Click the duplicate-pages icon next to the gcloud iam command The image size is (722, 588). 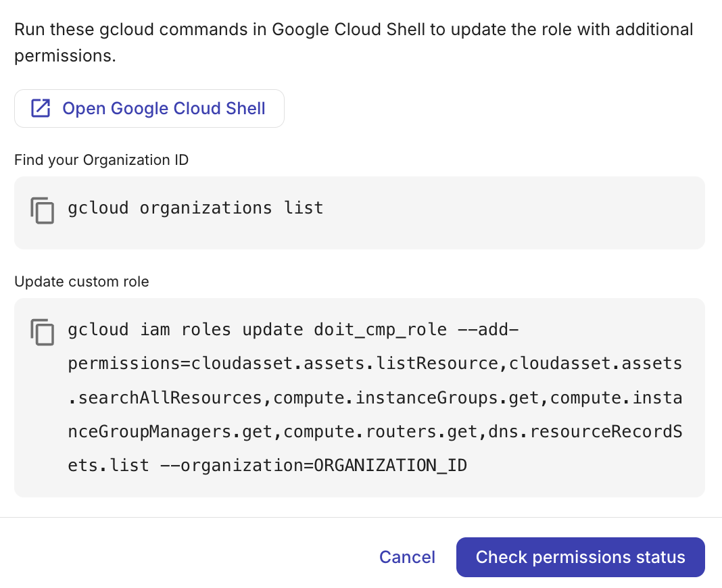(42, 333)
